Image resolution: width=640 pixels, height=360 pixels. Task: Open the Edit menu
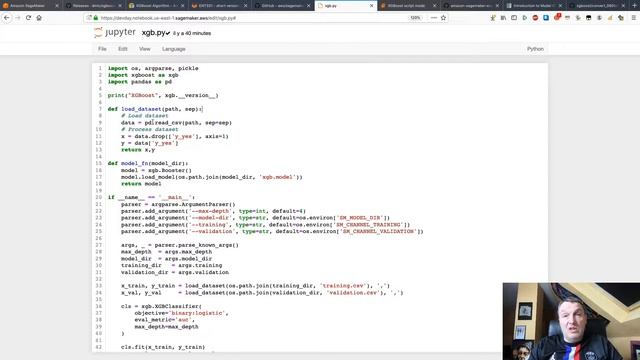pos(123,49)
